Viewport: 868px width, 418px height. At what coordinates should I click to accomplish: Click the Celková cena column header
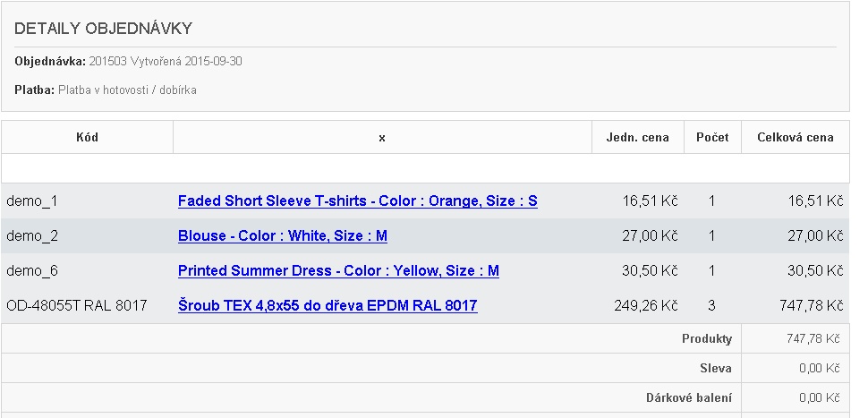pyautogui.click(x=795, y=138)
